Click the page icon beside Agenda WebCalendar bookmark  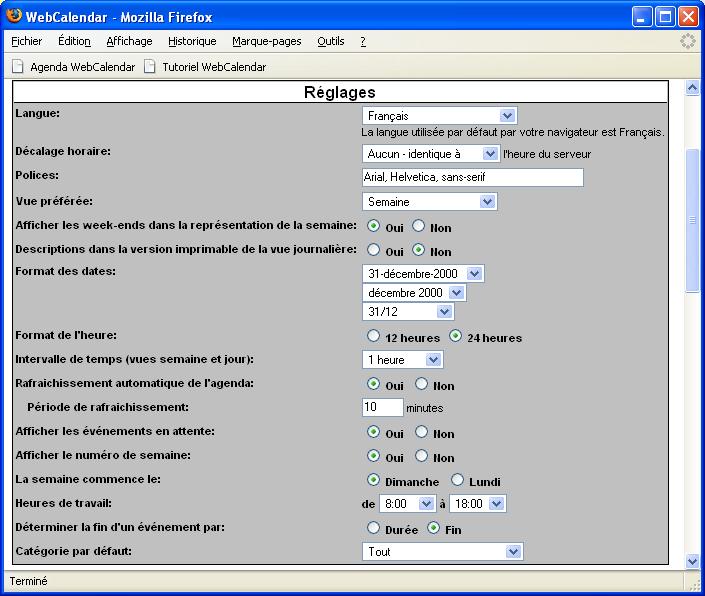tap(18, 67)
